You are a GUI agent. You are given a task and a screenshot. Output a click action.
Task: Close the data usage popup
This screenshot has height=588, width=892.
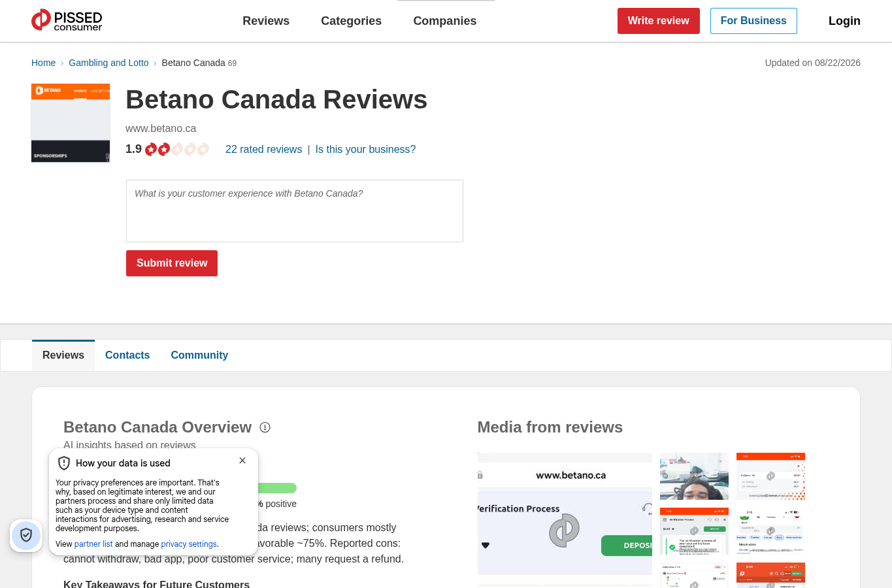click(242, 461)
